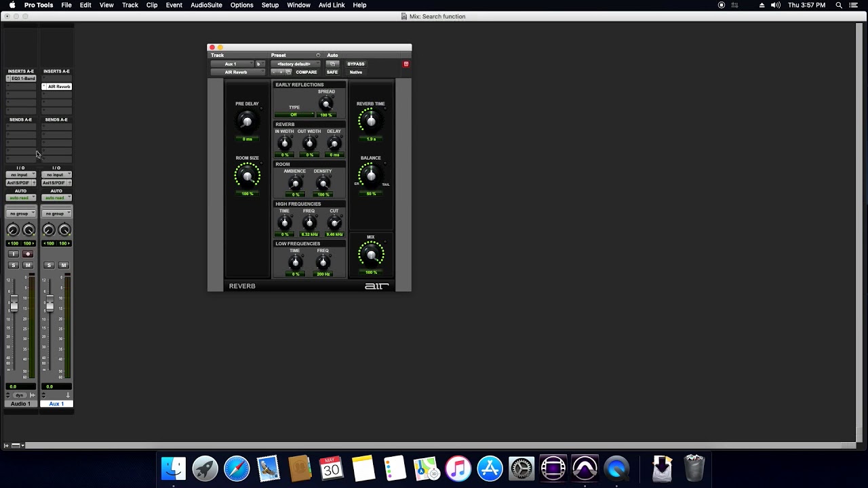Open the preset settings folder icon
The height and width of the screenshot is (488, 868).
point(288,72)
